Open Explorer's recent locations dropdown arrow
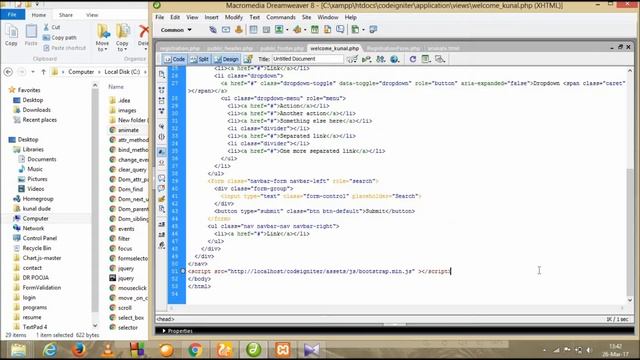This screenshot has width=640, height=360. pos(33,72)
